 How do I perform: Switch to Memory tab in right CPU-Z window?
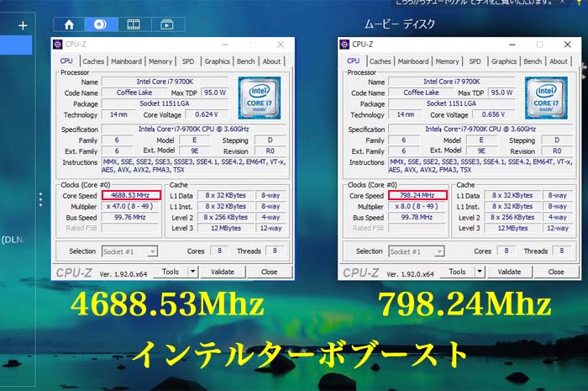[x=447, y=61]
